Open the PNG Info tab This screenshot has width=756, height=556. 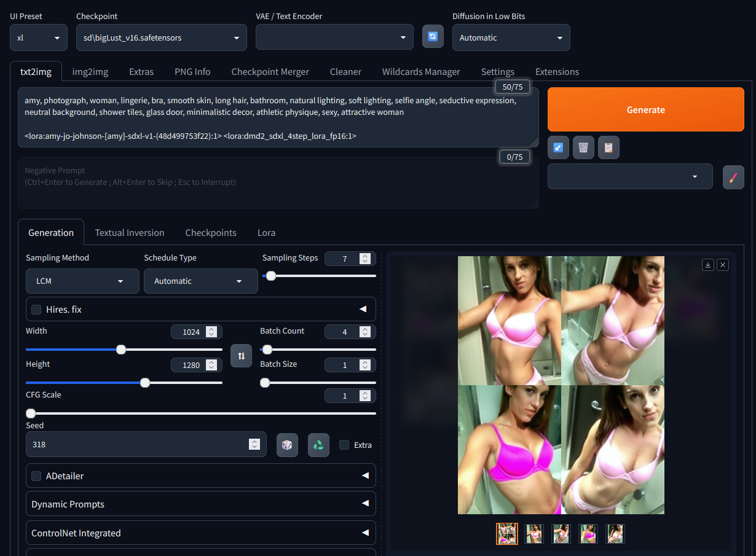pos(192,72)
